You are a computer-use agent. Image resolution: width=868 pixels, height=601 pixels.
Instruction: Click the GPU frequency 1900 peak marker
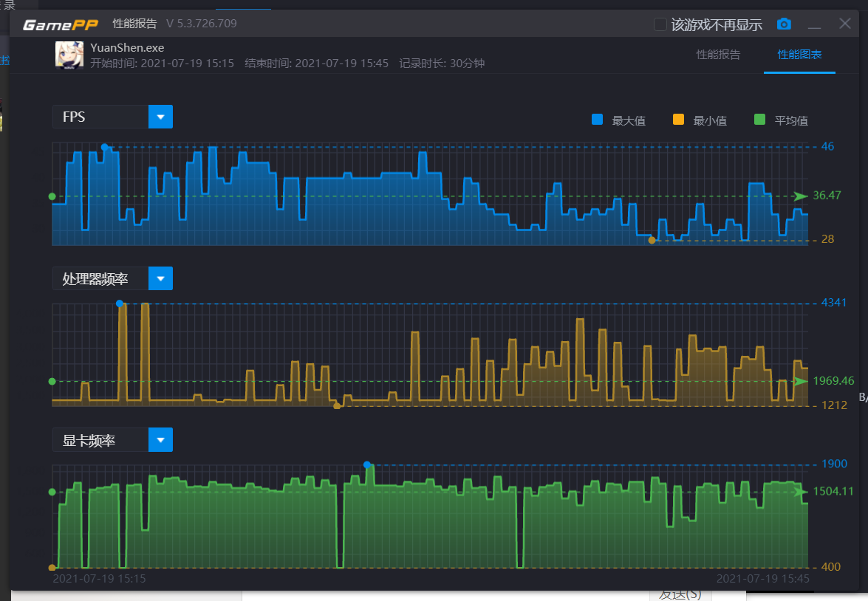coord(367,465)
